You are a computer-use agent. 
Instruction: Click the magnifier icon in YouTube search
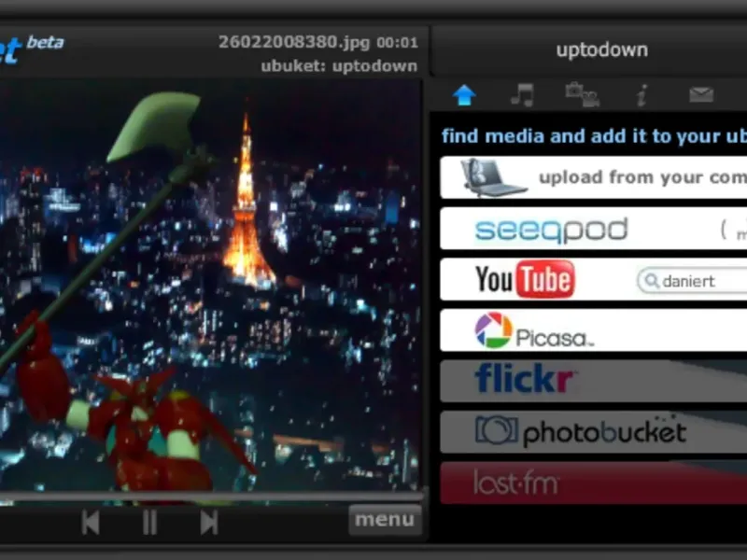coord(651,281)
